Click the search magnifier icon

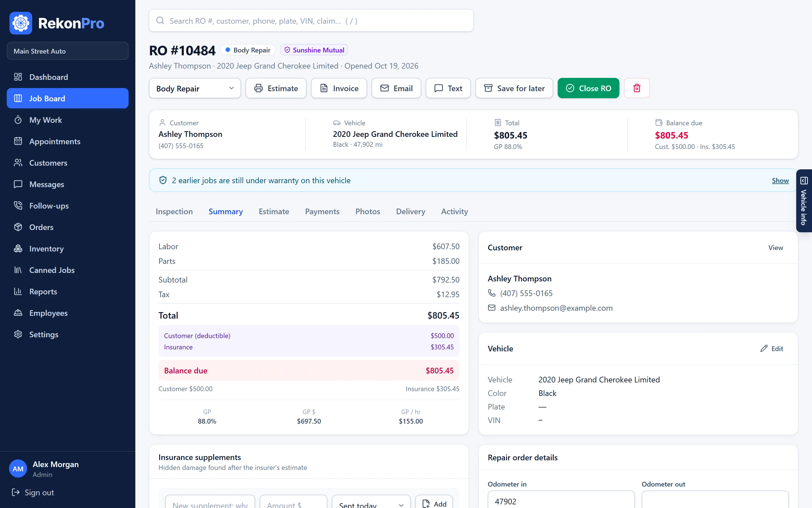[x=160, y=21]
